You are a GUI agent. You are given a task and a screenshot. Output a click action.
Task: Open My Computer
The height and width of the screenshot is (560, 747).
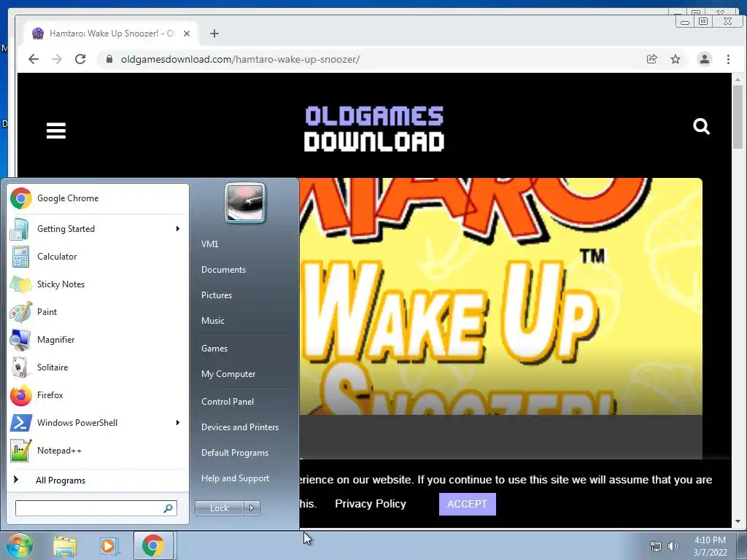[228, 374]
